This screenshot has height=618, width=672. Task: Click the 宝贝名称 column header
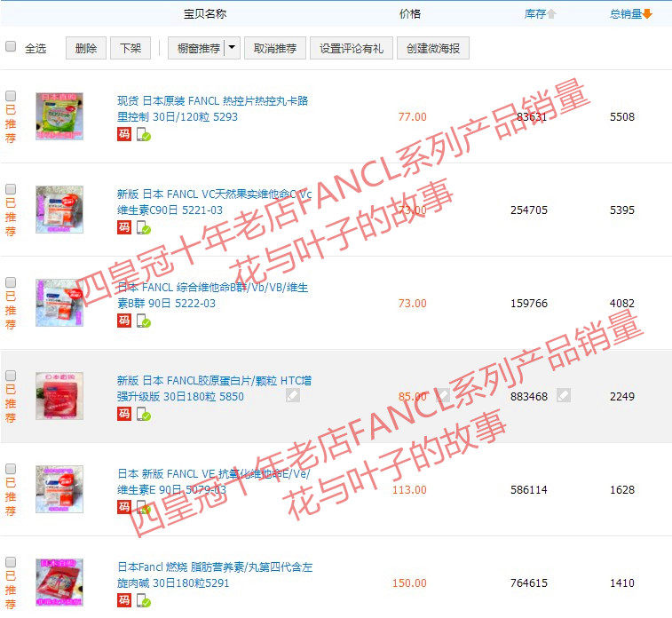point(205,14)
